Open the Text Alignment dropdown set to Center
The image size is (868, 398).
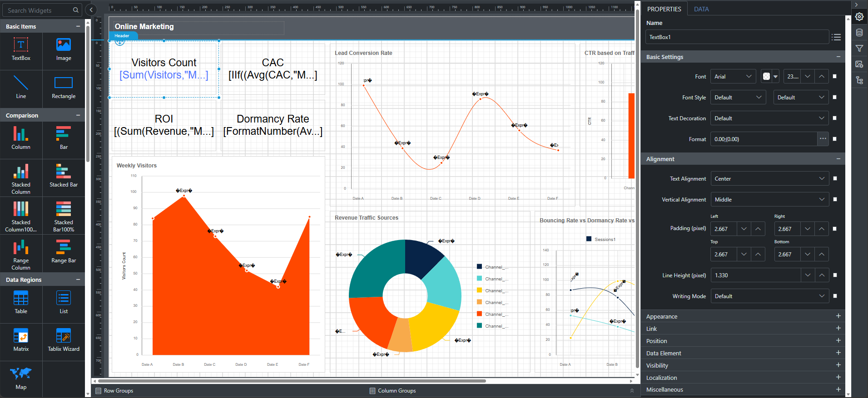[x=769, y=179]
